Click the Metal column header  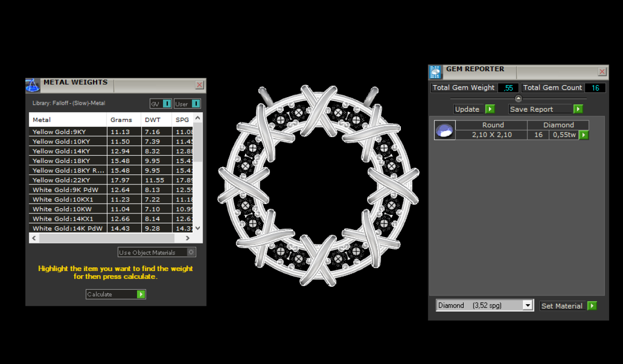pyautogui.click(x=67, y=120)
